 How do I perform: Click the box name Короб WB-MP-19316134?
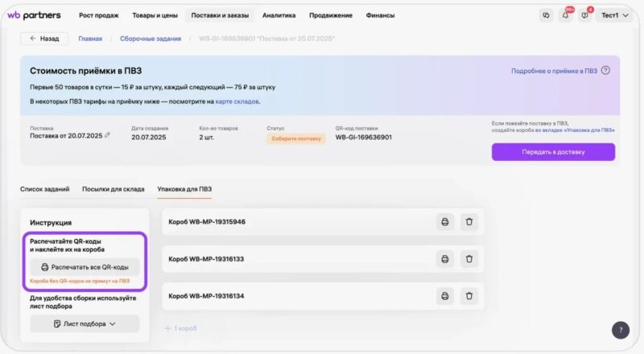click(x=206, y=296)
